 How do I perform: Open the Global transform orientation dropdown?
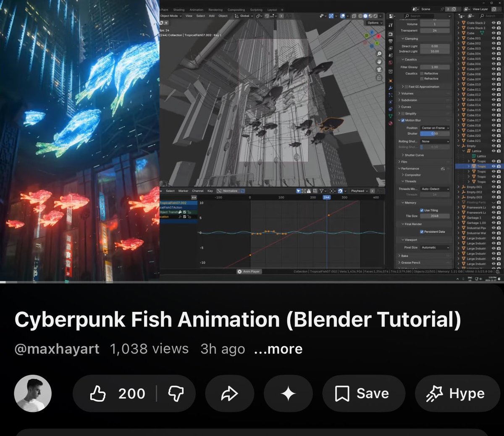pyautogui.click(x=244, y=16)
